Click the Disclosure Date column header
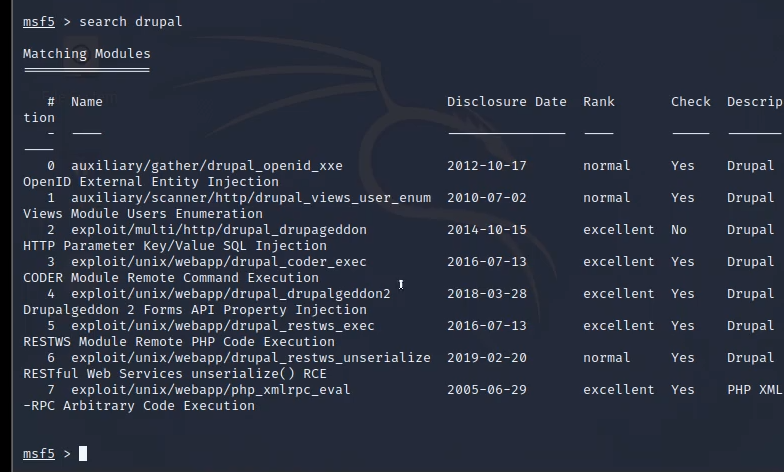784x472 pixels. 506,102
